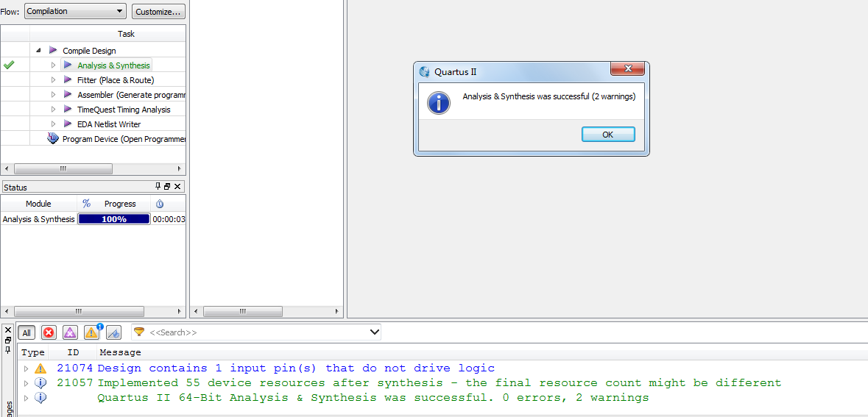The height and width of the screenshot is (417, 868).
Task: Select Program Device (Open Programmer) task
Action: pyautogui.click(x=124, y=139)
